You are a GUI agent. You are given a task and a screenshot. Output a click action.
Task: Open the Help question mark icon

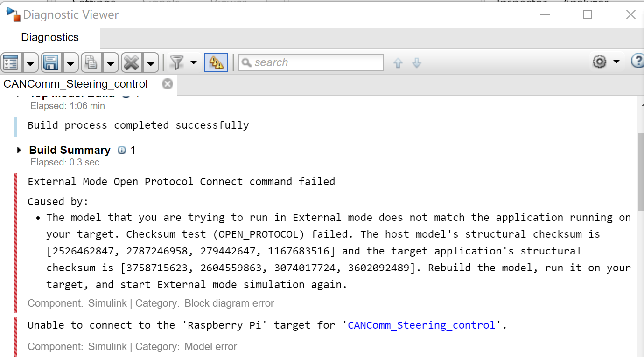tap(638, 62)
